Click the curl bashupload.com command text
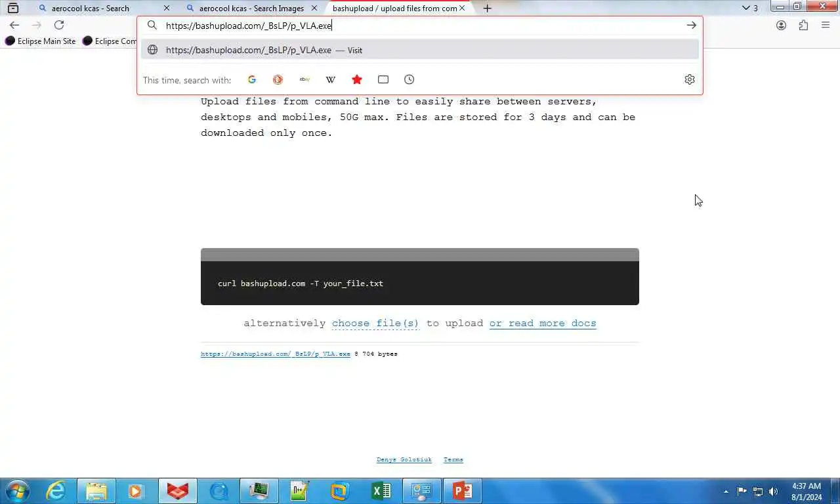 tap(301, 283)
